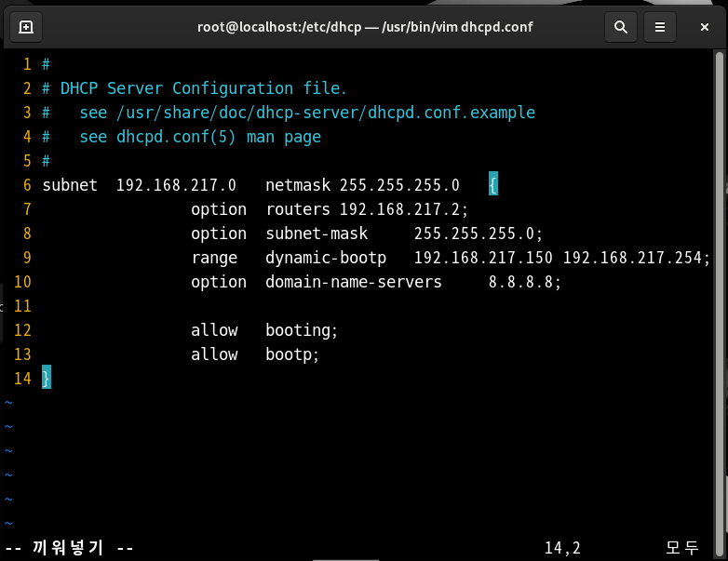Click range start '192.168.217.150'
Viewport: 728px width, 561px height.
[x=483, y=258]
